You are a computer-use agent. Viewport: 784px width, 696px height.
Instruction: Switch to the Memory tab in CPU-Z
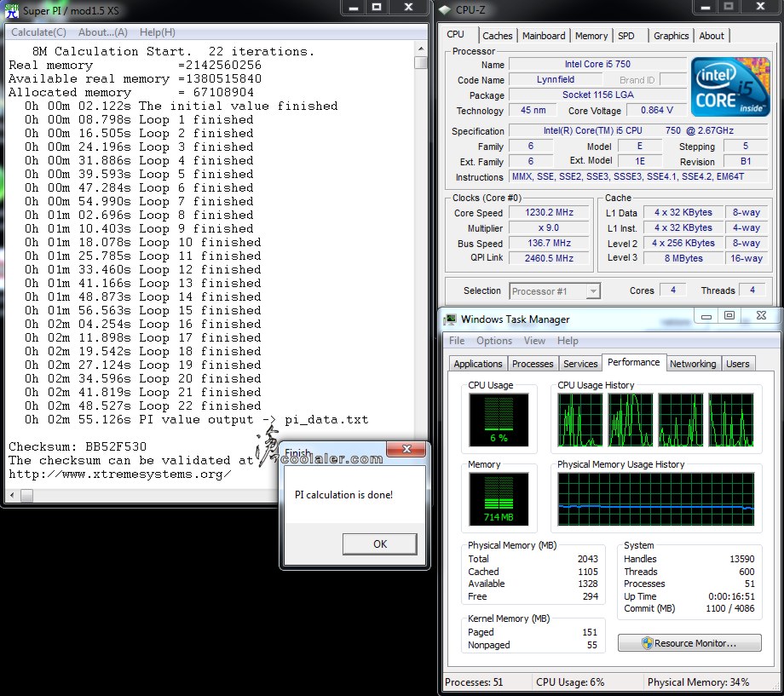pyautogui.click(x=591, y=36)
